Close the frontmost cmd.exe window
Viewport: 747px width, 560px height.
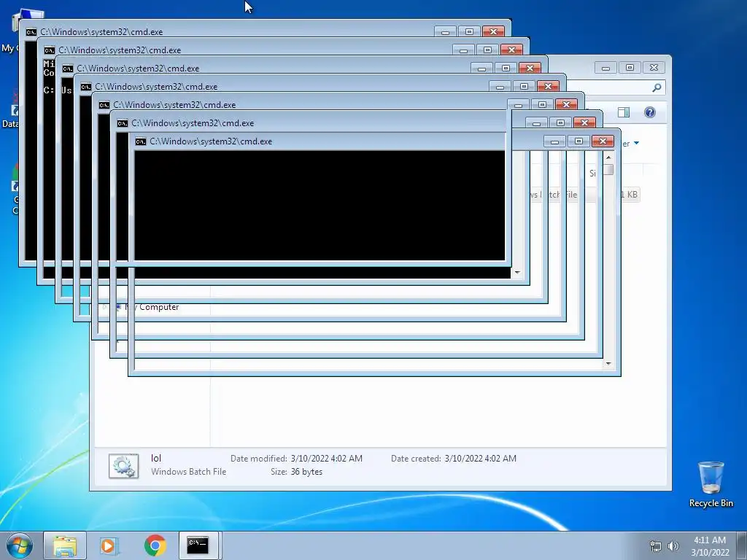click(x=603, y=141)
